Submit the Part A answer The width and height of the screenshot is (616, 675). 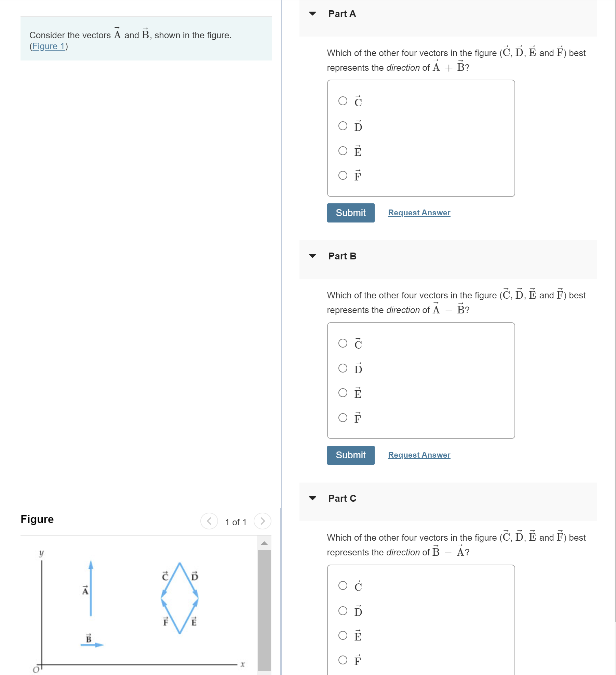[350, 213]
